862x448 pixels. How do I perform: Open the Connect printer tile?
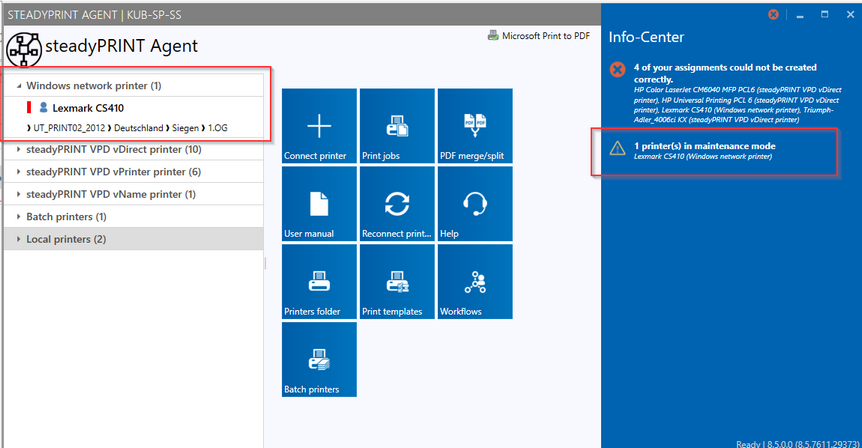tap(319, 126)
